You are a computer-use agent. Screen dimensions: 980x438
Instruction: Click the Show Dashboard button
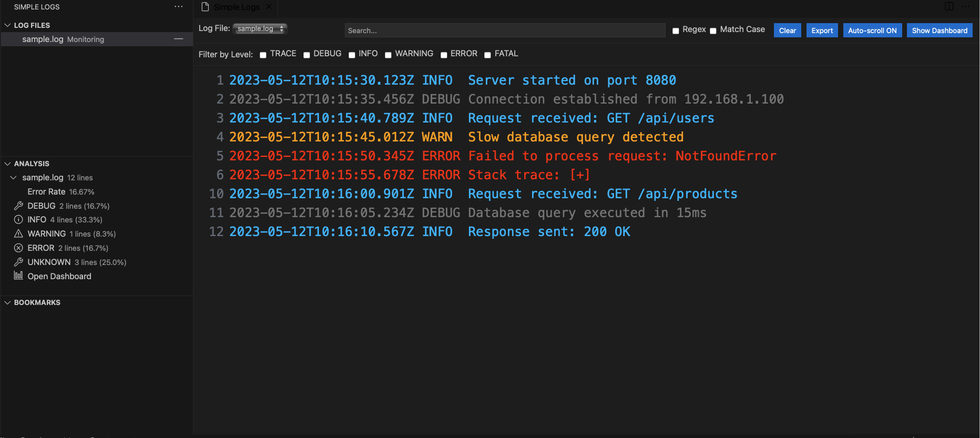click(x=940, y=30)
